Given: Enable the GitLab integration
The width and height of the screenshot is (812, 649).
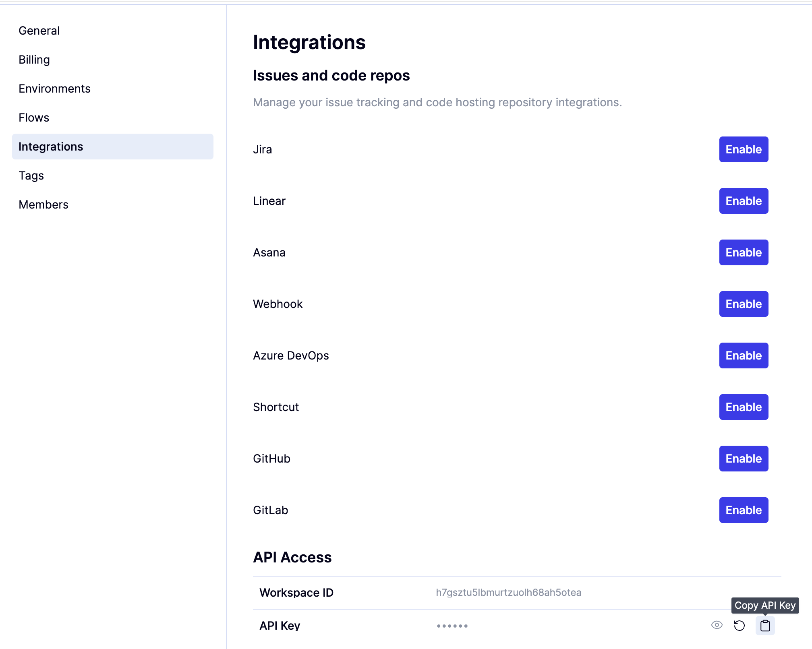Looking at the screenshot, I should (x=744, y=510).
